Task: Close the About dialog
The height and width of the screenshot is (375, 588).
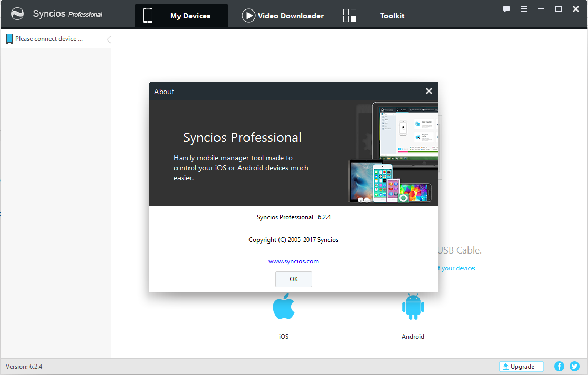Action: (429, 91)
